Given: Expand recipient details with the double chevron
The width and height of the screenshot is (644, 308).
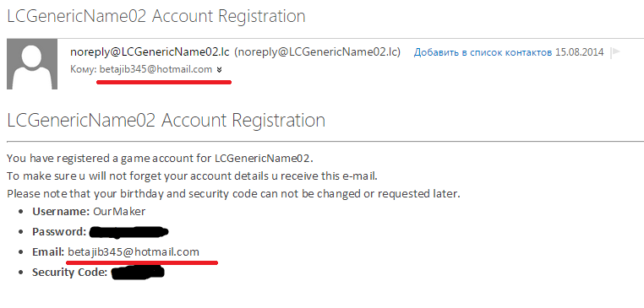Looking at the screenshot, I should pos(220,70).
